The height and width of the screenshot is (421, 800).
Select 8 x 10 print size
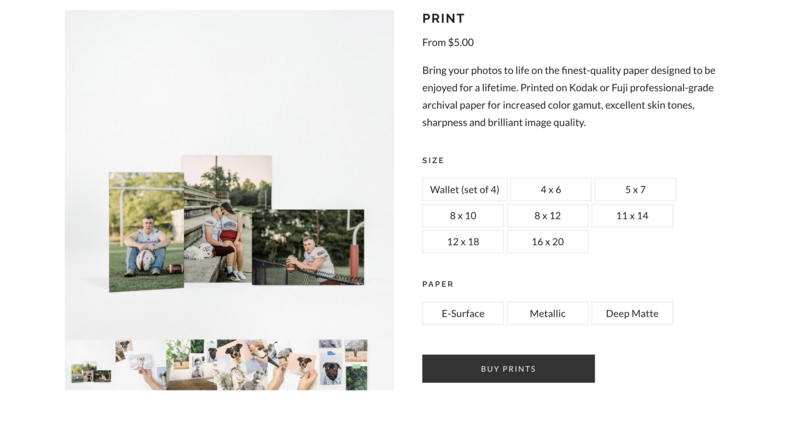pos(463,215)
